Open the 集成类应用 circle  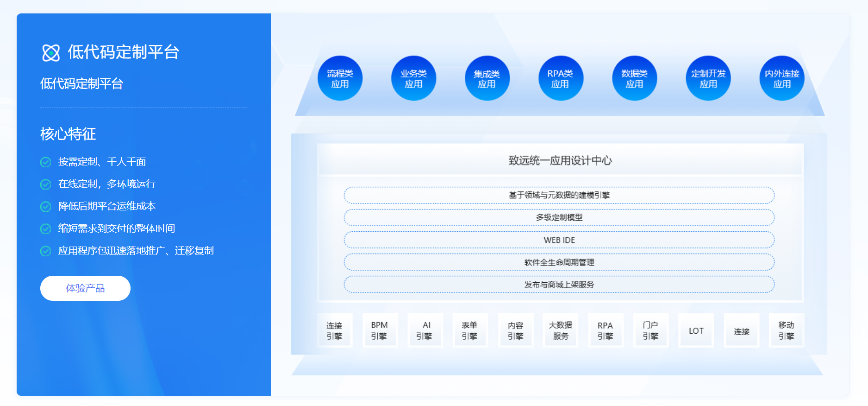click(x=487, y=78)
